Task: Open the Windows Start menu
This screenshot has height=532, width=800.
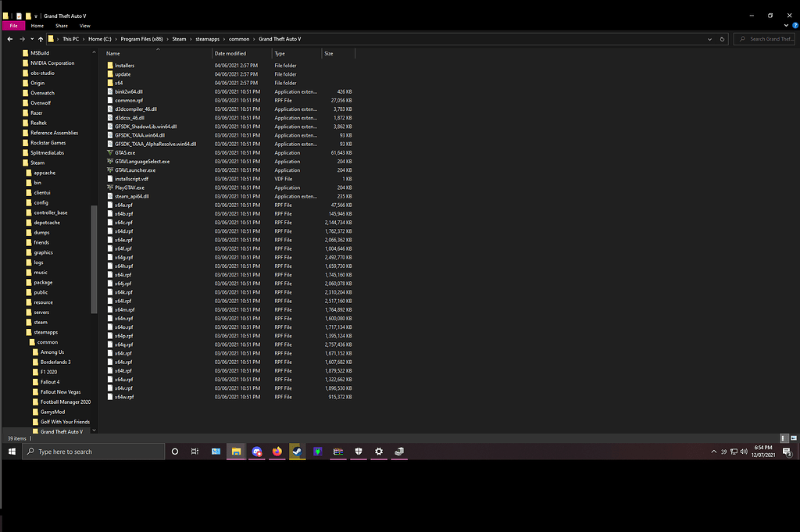Action: (12, 452)
